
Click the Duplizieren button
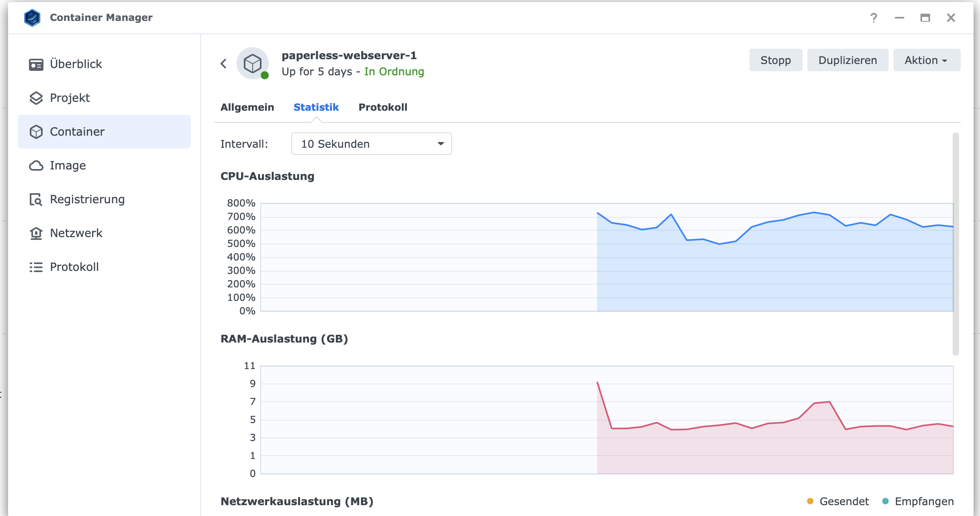click(847, 60)
